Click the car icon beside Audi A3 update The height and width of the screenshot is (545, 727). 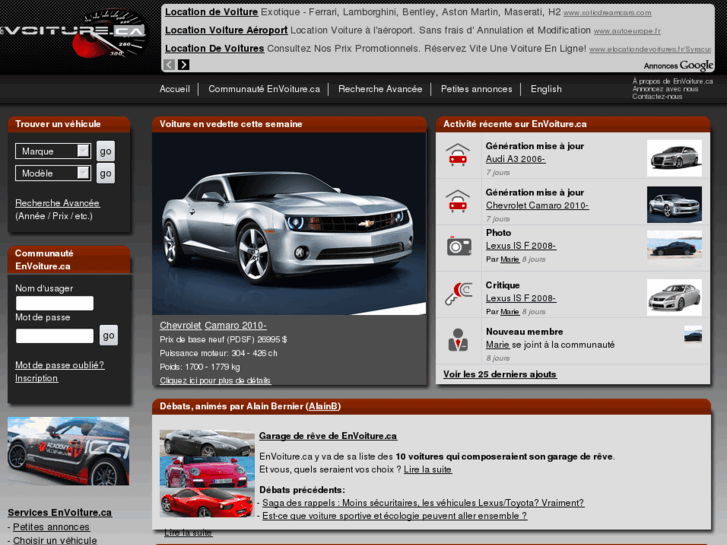point(458,155)
